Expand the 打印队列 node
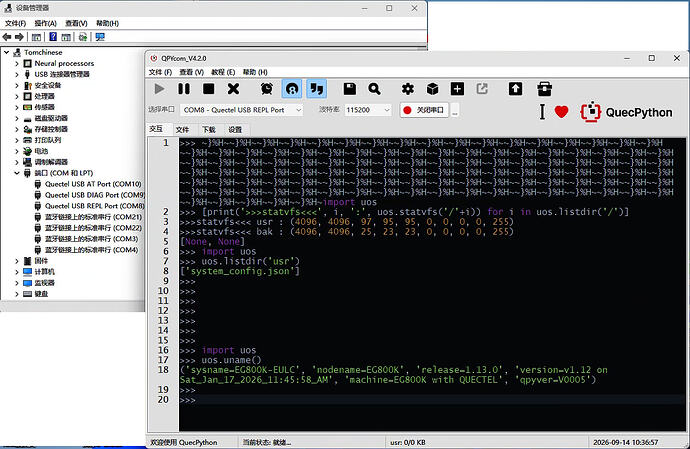 17,140
